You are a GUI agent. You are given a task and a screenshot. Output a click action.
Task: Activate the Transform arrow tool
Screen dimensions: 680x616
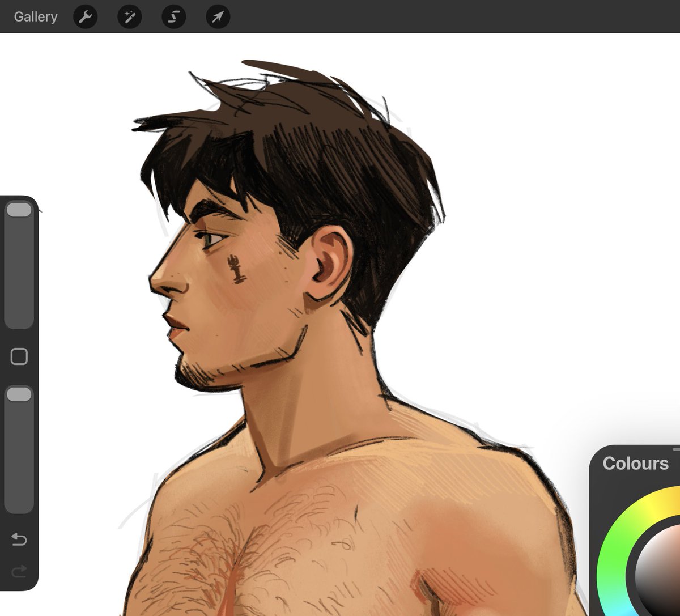click(218, 17)
